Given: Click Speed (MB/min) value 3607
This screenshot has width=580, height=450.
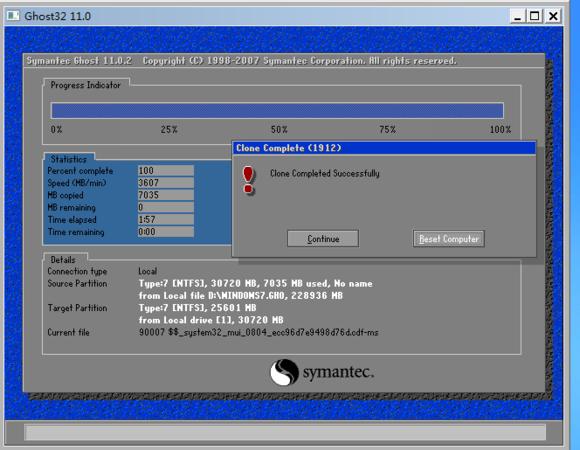Looking at the screenshot, I should 166,183.
